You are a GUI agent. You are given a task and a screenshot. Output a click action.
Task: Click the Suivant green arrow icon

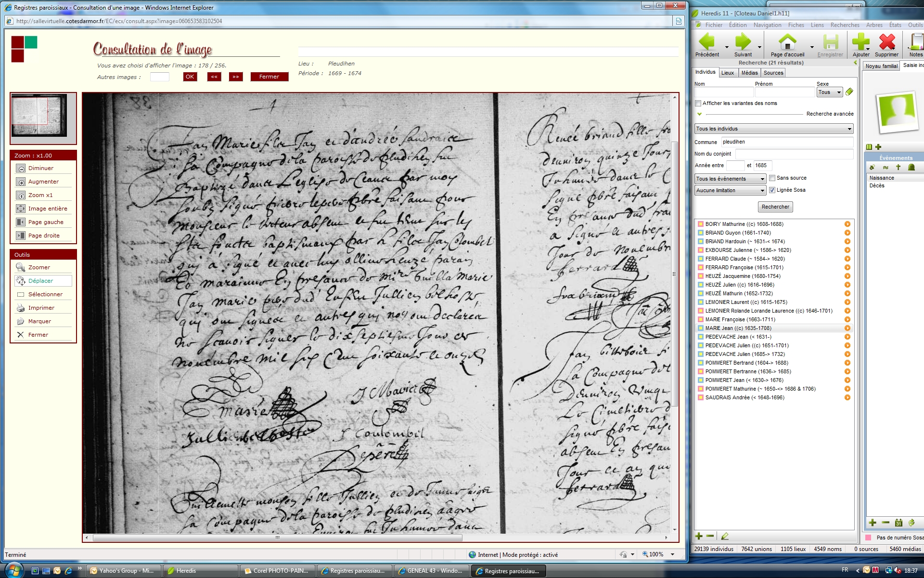tap(743, 42)
